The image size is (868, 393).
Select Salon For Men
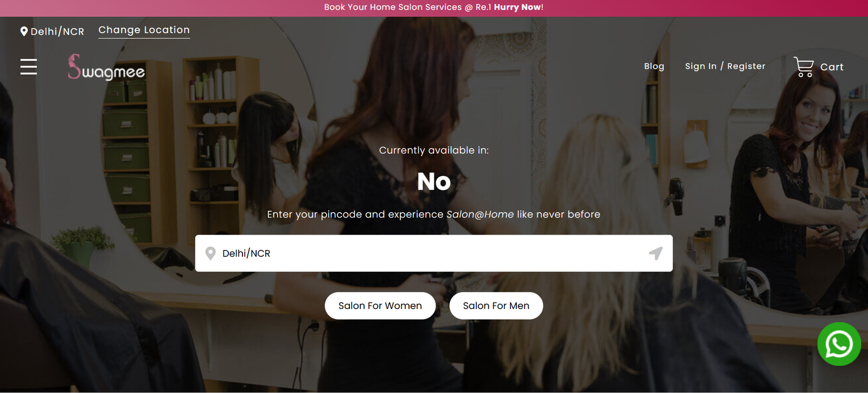[496, 306]
